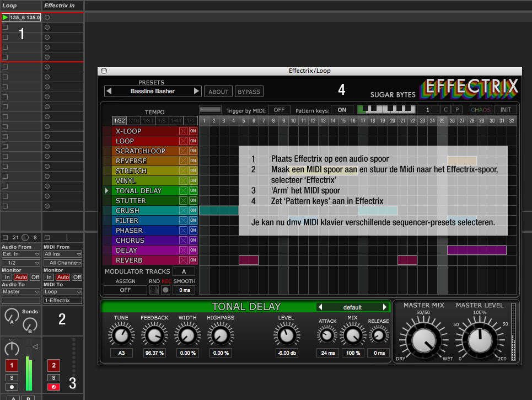Select the 1/4 tempo division

[x=190, y=120]
